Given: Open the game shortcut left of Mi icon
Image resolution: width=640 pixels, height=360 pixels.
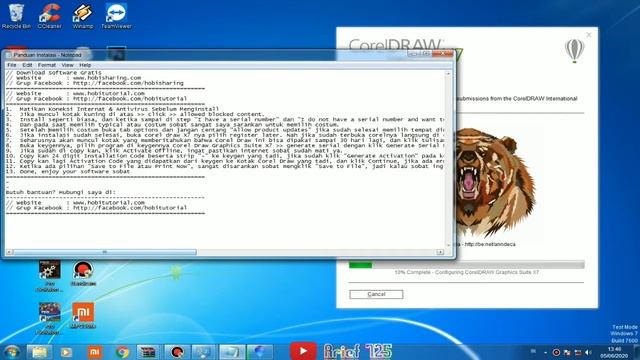Looking at the screenshot, I should (49, 318).
